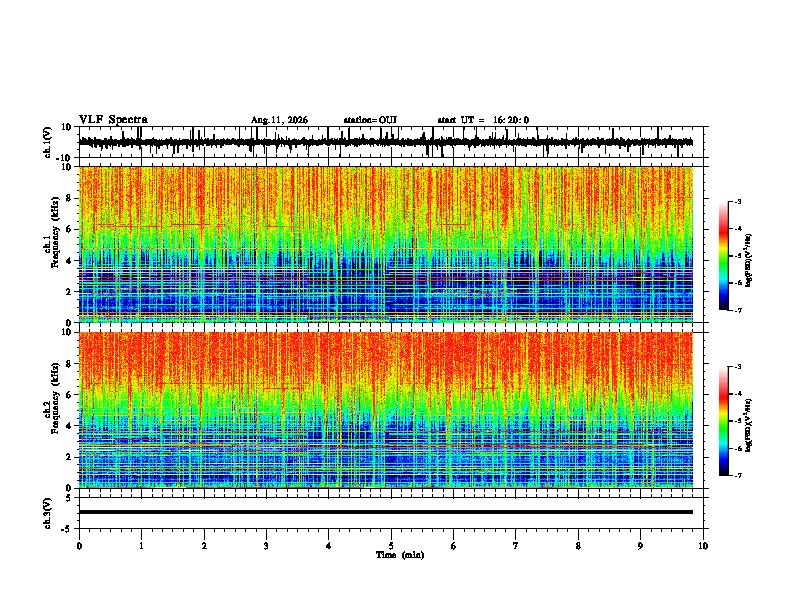Select the "ch.1(V)" waveform axis label
Image resolution: width=792 pixels, height=612 pixels.
click(48, 142)
